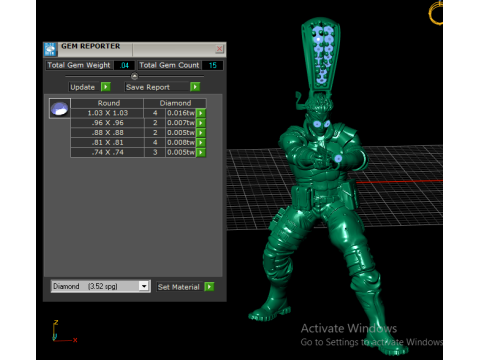Image resolution: width=480 pixels, height=360 pixels.
Task: Select the .81 X .81 size cell
Action: pos(108,143)
